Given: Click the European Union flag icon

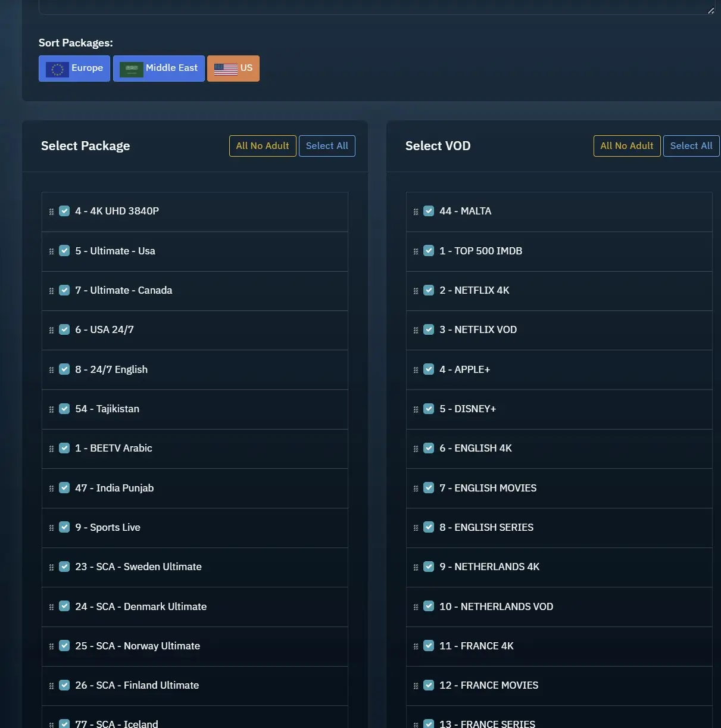Looking at the screenshot, I should [57, 69].
